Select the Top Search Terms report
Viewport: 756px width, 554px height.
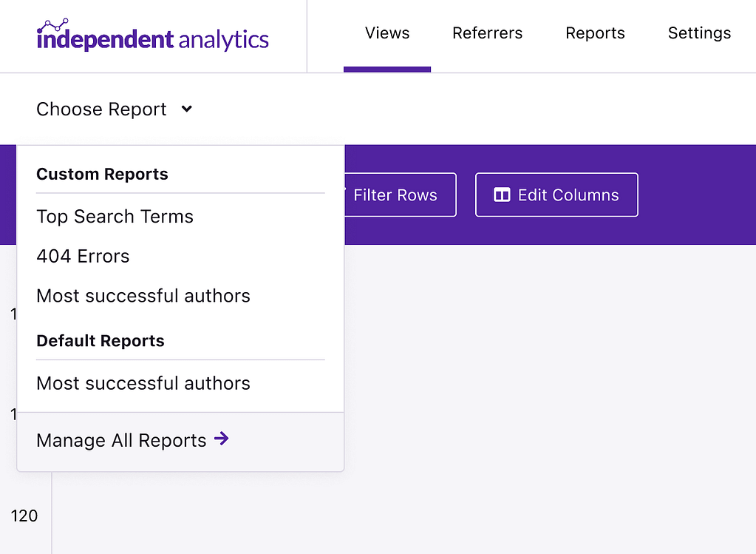coord(115,217)
